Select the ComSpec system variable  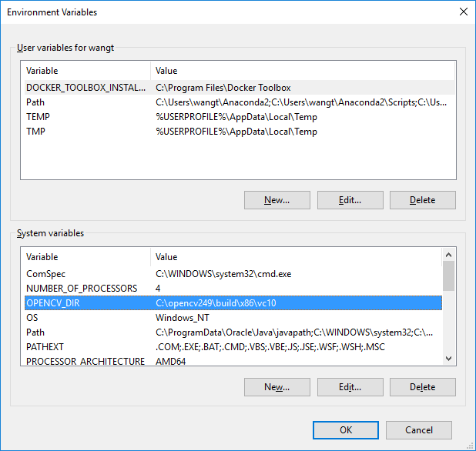pos(233,274)
